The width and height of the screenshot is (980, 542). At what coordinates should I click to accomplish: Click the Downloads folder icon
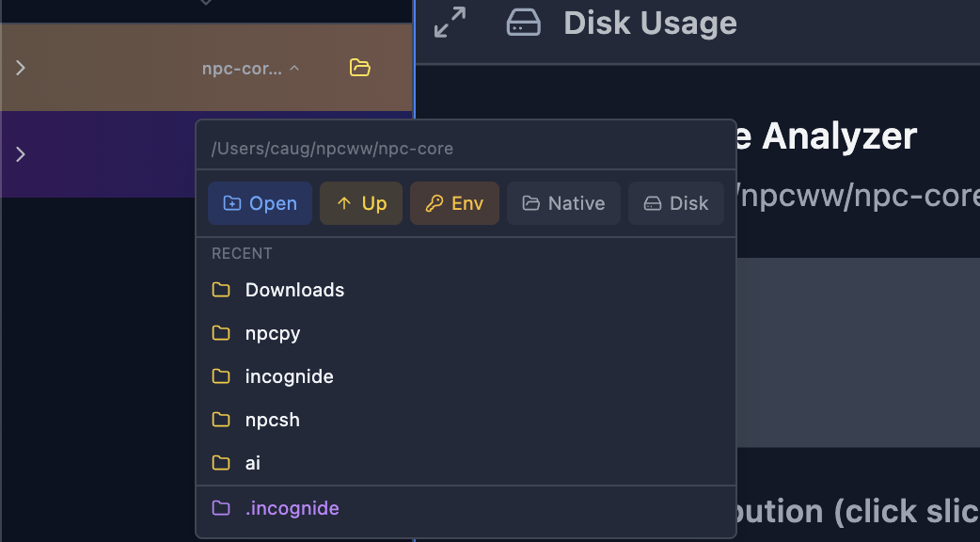tap(221, 290)
